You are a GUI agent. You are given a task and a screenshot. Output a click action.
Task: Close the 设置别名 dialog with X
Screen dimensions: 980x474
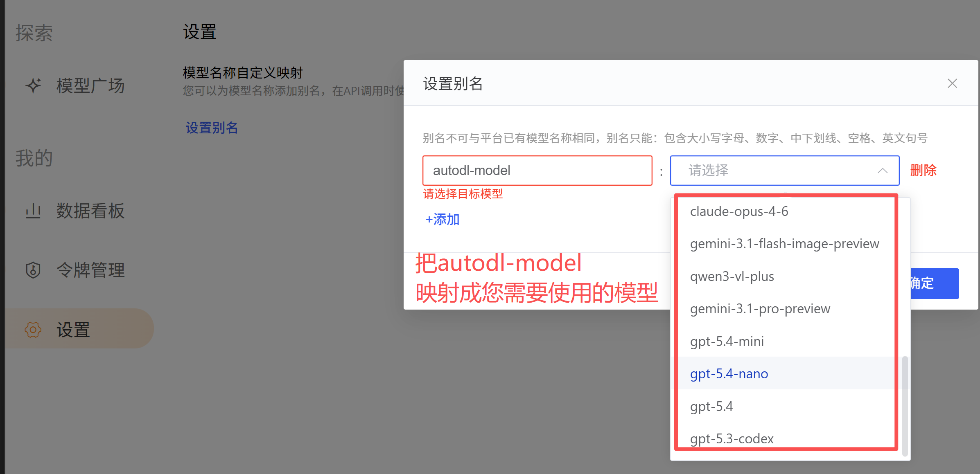point(952,83)
